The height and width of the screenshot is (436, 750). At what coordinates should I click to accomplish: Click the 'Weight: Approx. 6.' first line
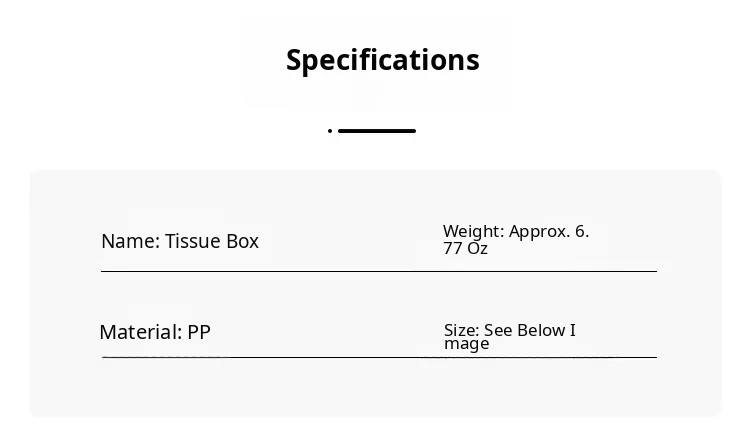[x=516, y=231]
